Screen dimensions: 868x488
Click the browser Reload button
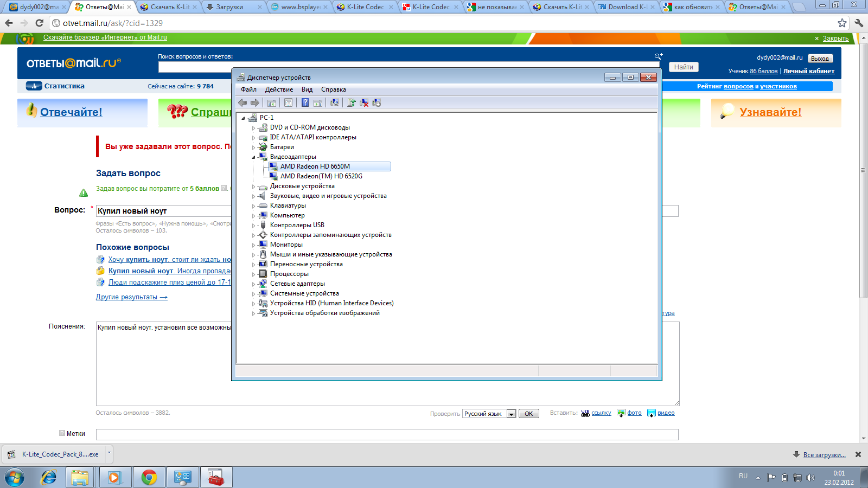[39, 23]
